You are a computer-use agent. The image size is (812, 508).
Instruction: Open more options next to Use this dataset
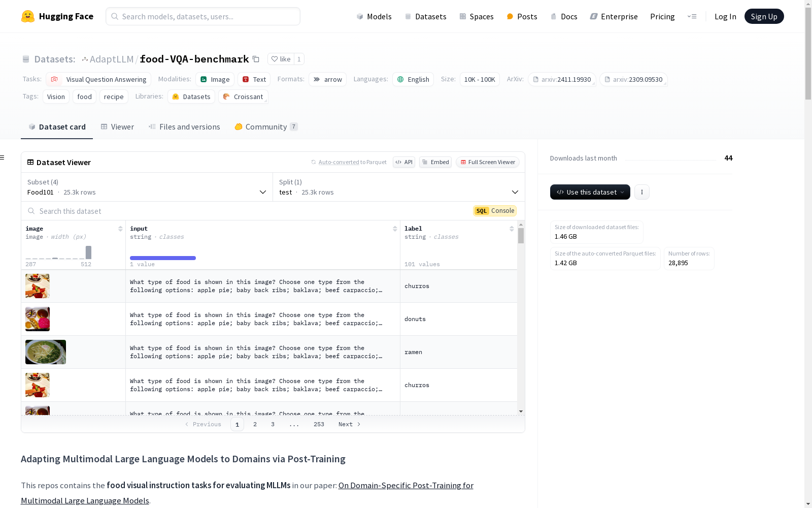pyautogui.click(x=642, y=192)
